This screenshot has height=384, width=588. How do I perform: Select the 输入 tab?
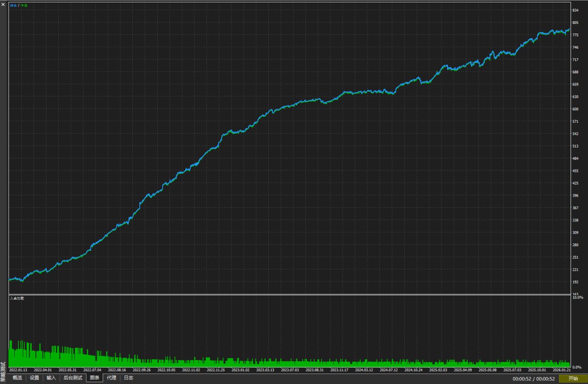coord(51,378)
